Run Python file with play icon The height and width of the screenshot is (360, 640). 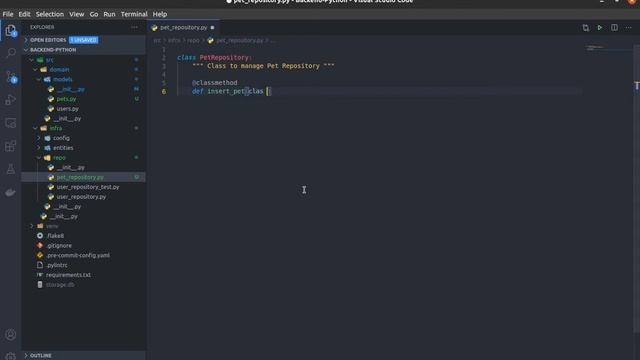[600, 27]
